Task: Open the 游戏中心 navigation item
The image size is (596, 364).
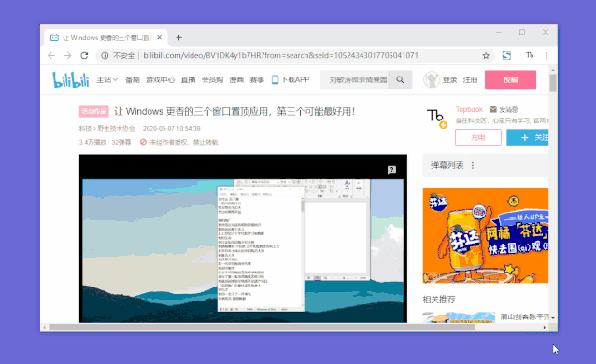Action: pyautogui.click(x=160, y=79)
